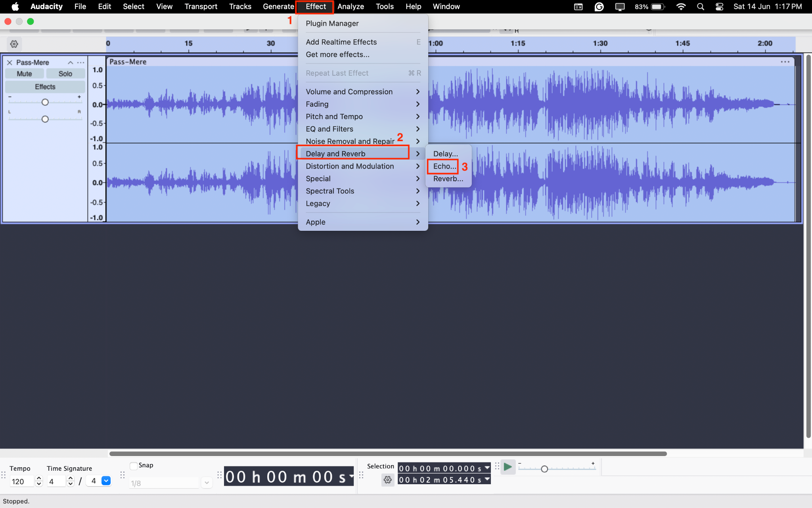Open the Wi-Fi status icon

tap(681, 6)
